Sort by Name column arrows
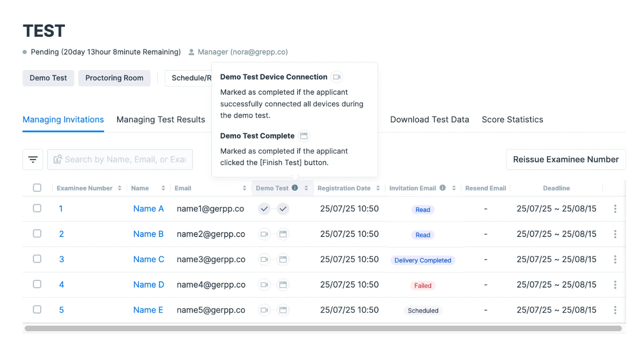The image size is (644, 362). 163,188
